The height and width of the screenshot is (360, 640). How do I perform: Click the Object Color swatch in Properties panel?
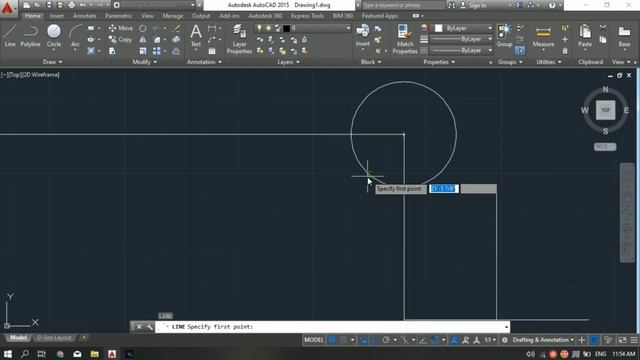coord(438,28)
